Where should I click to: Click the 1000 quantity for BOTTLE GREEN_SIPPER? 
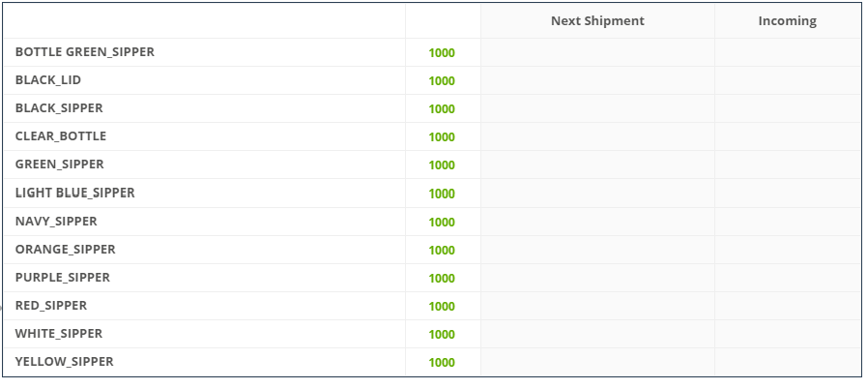click(x=442, y=53)
